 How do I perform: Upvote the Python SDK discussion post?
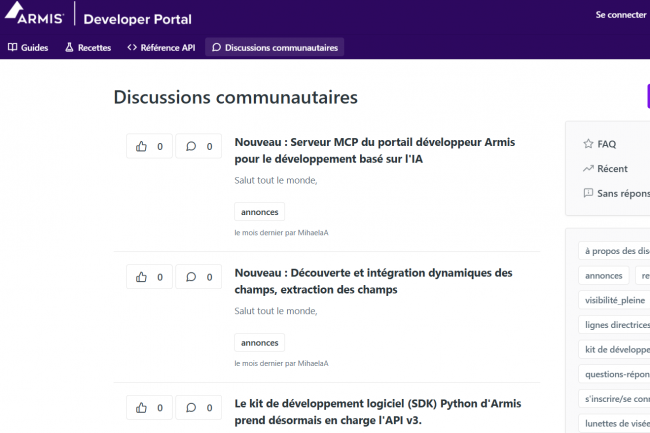[149, 407]
